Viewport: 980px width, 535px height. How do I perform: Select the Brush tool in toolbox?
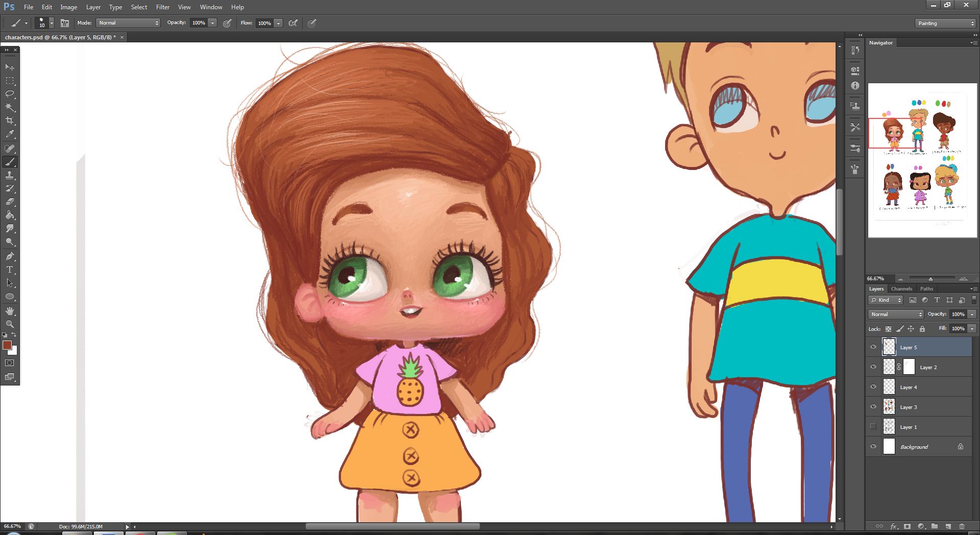[x=10, y=162]
